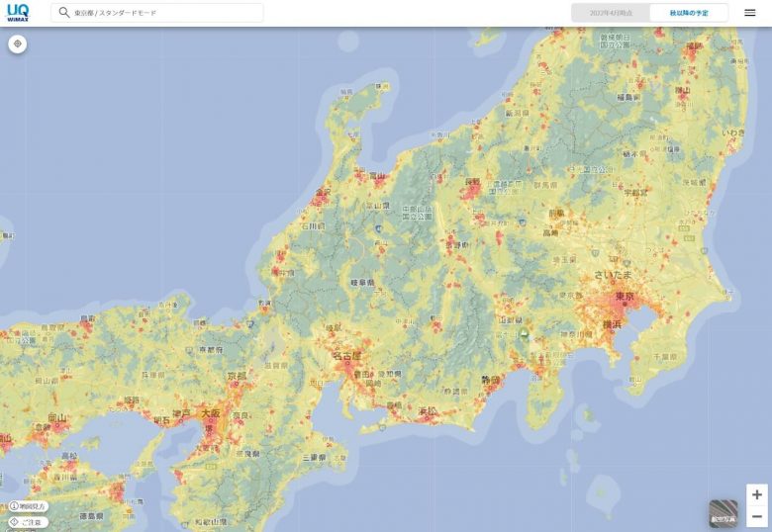Click the 前橋 city label
The image size is (772, 532).
pos(557,214)
